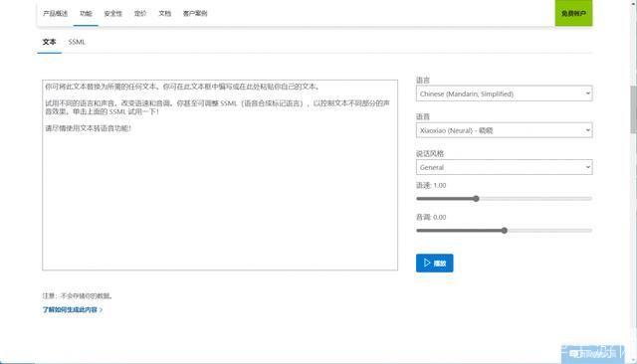Open the 语言 dropdown showing Chinese (Mandarin, Simplified)
637x364 pixels.
click(x=505, y=93)
